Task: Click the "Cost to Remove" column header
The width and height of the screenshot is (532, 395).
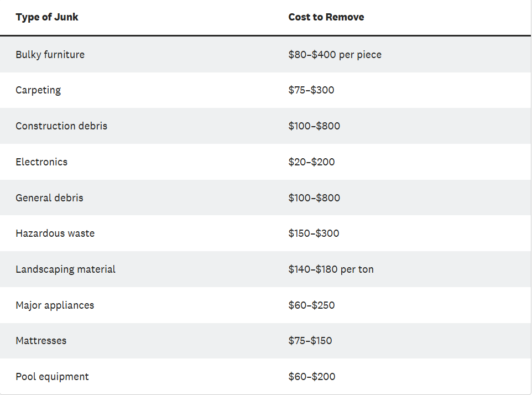Action: [326, 17]
